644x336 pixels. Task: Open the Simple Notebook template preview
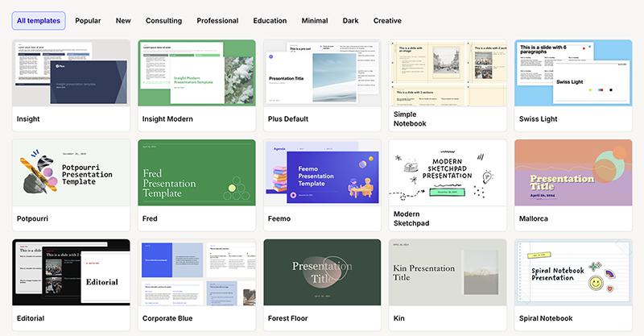pyautogui.click(x=448, y=73)
